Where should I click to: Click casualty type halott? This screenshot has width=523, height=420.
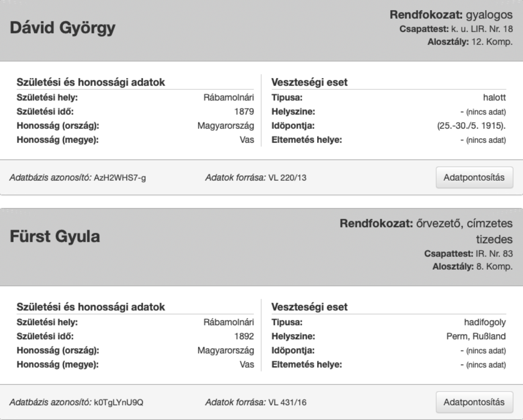point(494,98)
